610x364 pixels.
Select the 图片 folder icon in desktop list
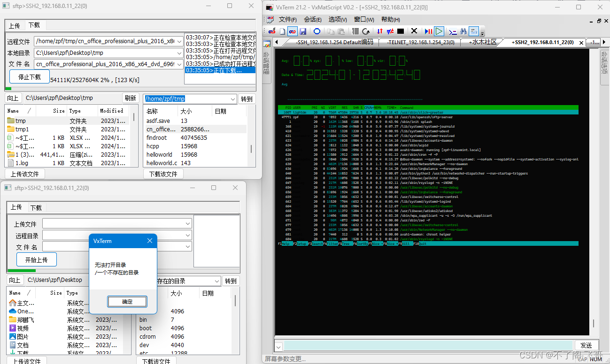pyautogui.click(x=13, y=337)
